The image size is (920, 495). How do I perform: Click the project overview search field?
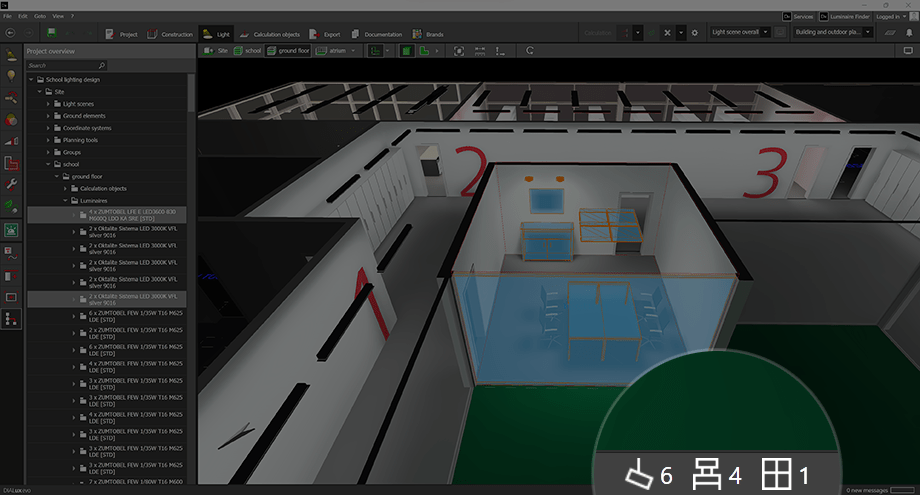(x=66, y=65)
